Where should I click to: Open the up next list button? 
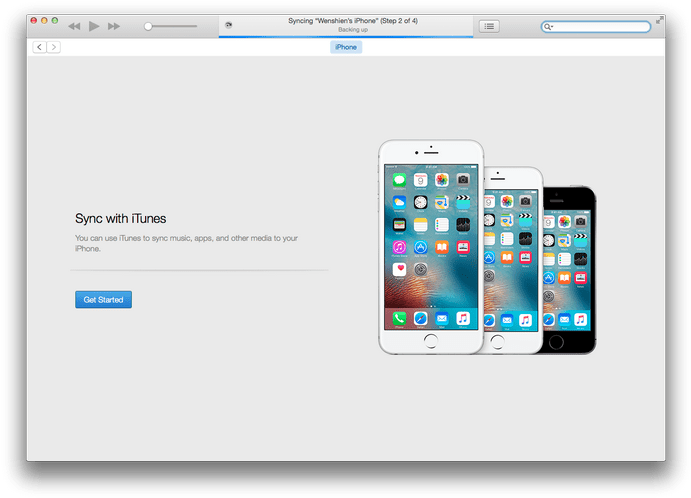tap(489, 26)
